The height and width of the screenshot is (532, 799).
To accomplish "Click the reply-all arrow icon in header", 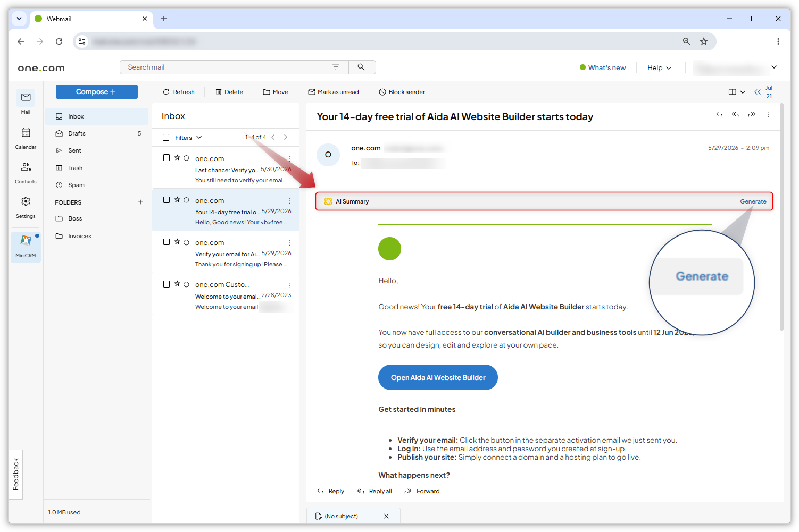I will (735, 114).
